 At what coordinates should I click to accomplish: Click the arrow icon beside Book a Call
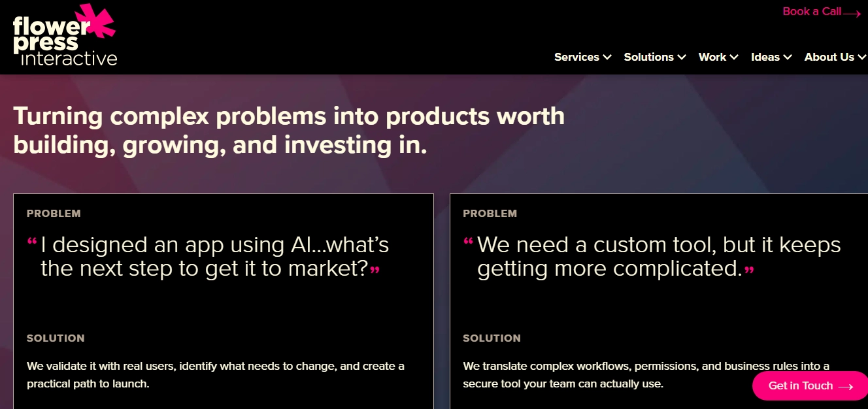pos(852,13)
